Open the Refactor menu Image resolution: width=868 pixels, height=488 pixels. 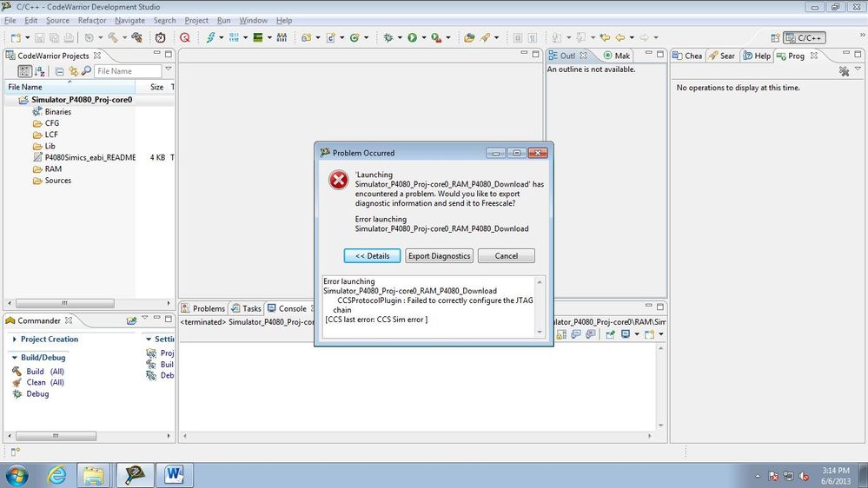tap(92, 21)
